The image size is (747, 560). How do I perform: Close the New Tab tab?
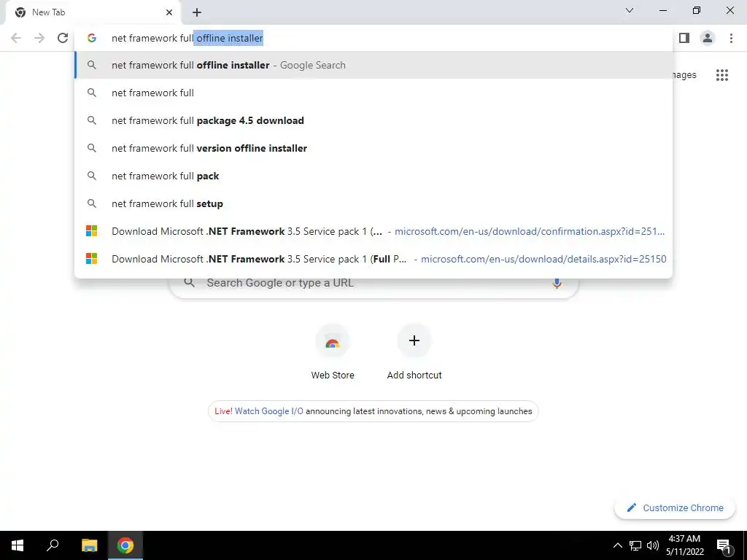point(169,12)
